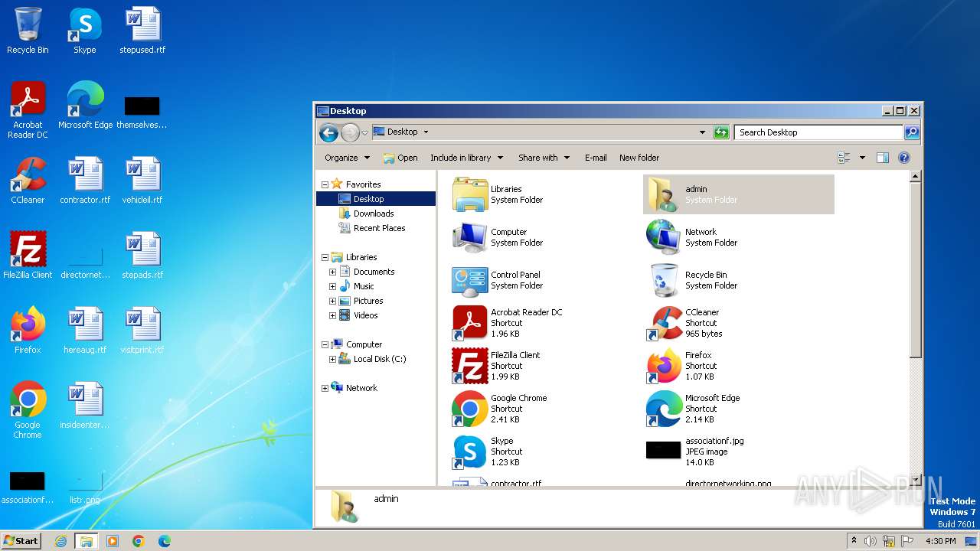
Task: Click the taskbar clock 4:30 PM
Action: point(940,541)
